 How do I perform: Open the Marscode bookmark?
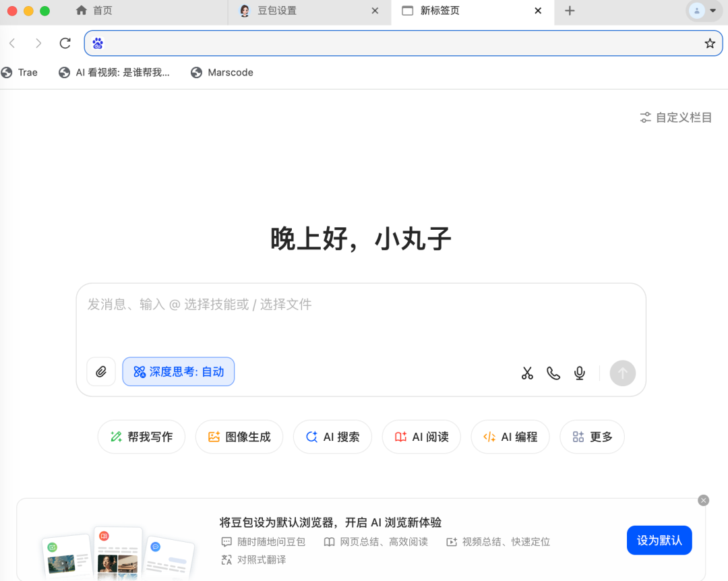(222, 72)
